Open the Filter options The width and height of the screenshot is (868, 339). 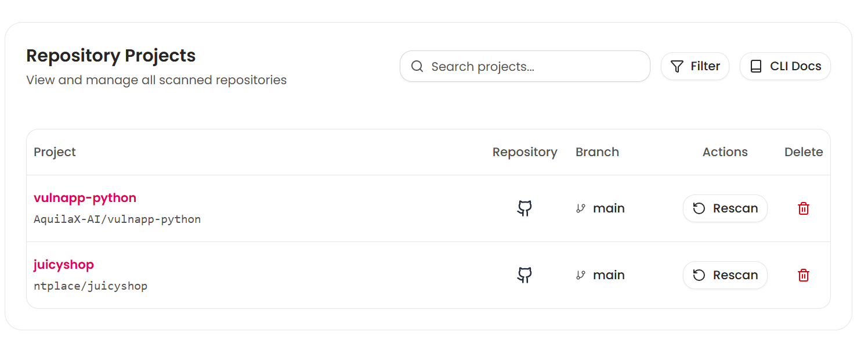click(x=695, y=66)
